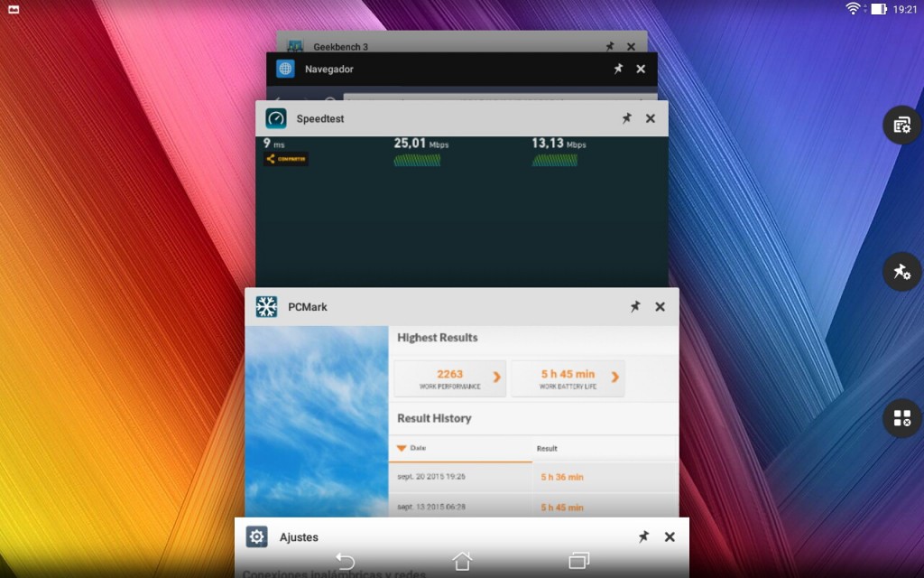924x578 pixels.
Task: Close the PCMark card
Action: pos(660,307)
